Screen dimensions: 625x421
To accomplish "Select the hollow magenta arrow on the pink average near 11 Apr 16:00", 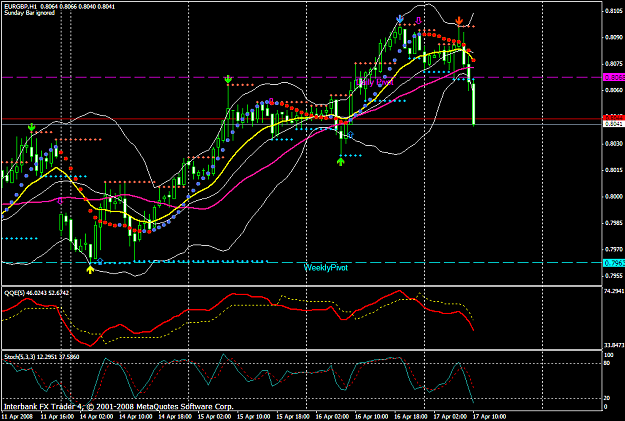I will [60, 201].
